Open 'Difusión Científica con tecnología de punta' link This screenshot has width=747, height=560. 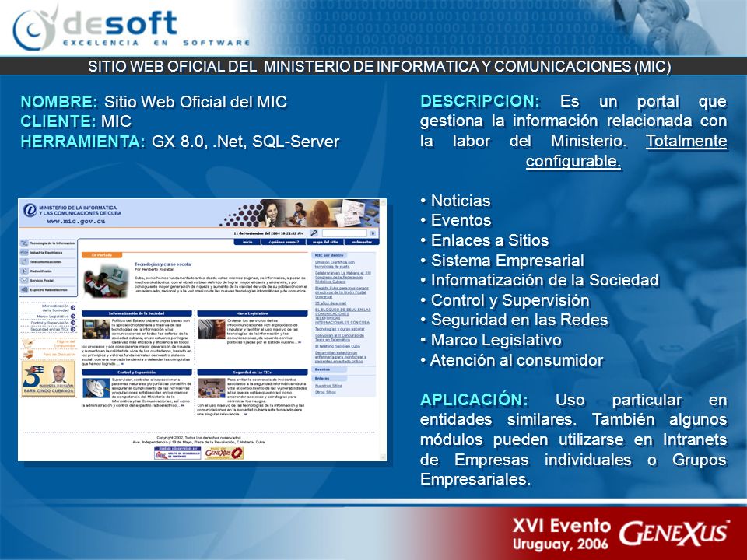pyautogui.click(x=335, y=264)
